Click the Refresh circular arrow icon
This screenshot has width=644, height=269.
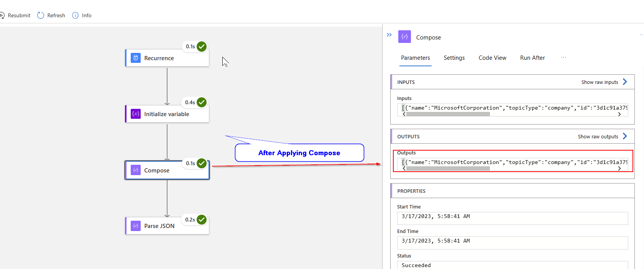click(x=41, y=15)
